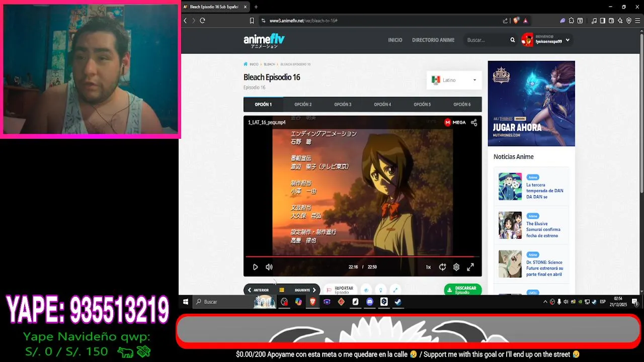
Task: Select OPCIÓN 4 server tab
Action: (382, 105)
